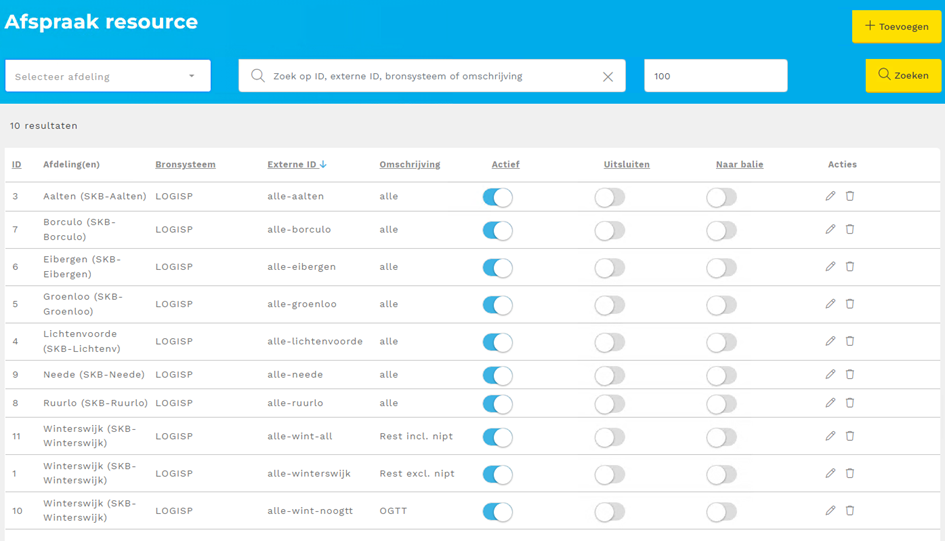Click the Toevoegen button

pyautogui.click(x=896, y=27)
